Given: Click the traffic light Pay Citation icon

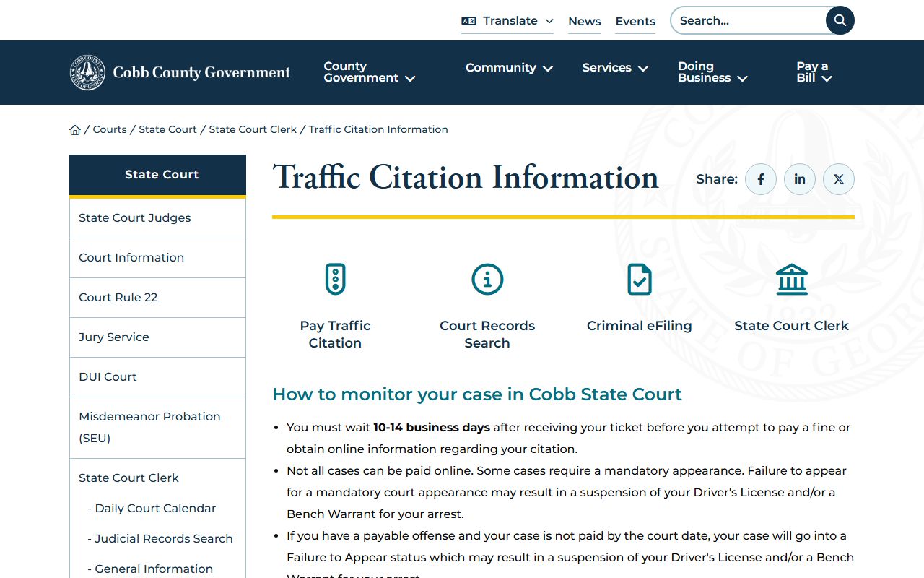Looking at the screenshot, I should point(335,279).
